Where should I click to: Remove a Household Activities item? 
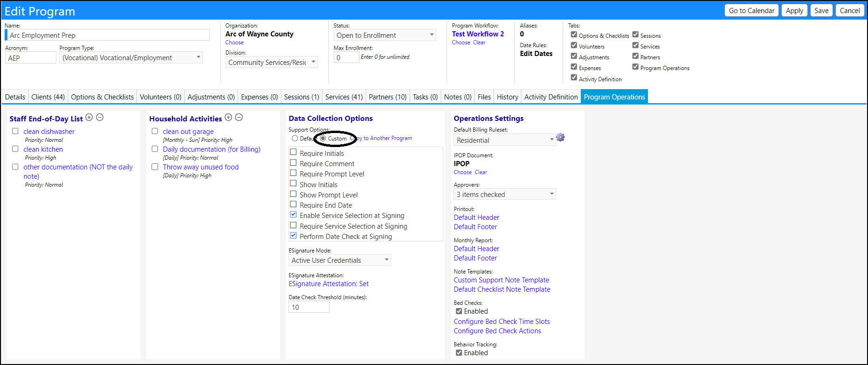239,118
